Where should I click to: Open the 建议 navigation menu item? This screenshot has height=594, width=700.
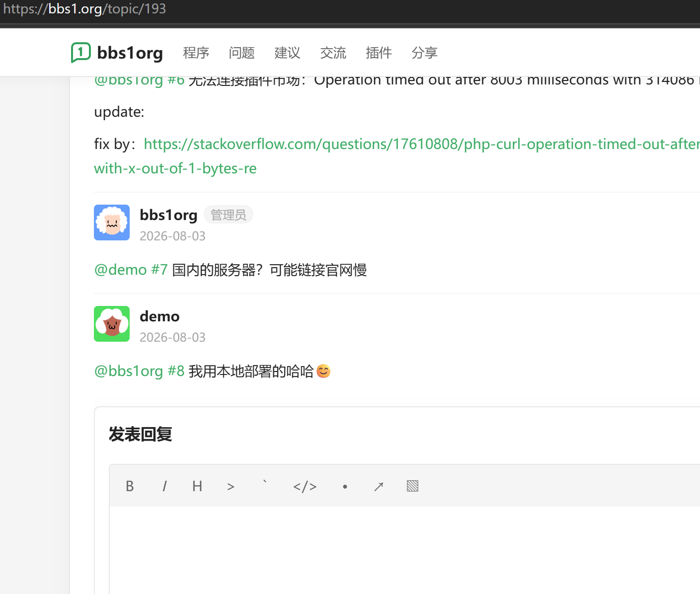click(x=287, y=53)
